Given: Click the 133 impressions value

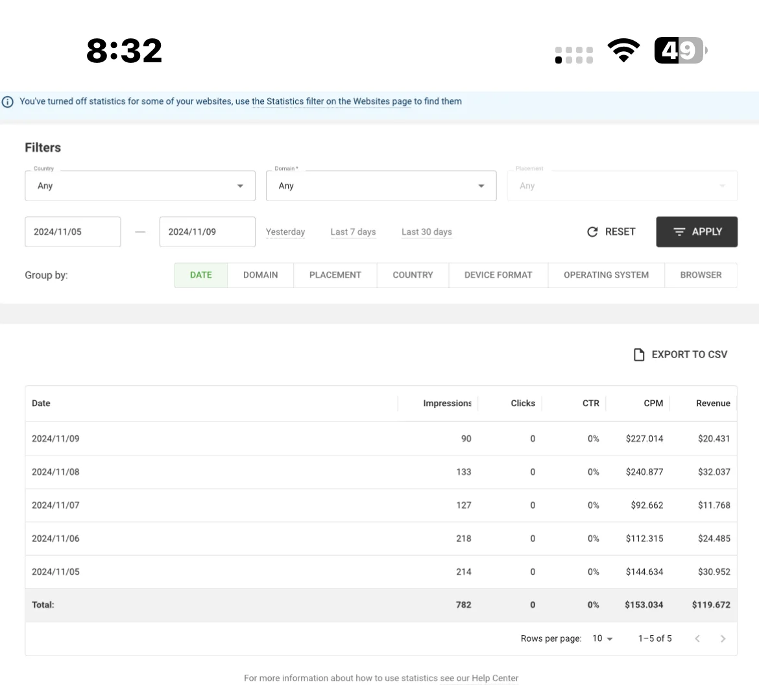Looking at the screenshot, I should (x=463, y=472).
